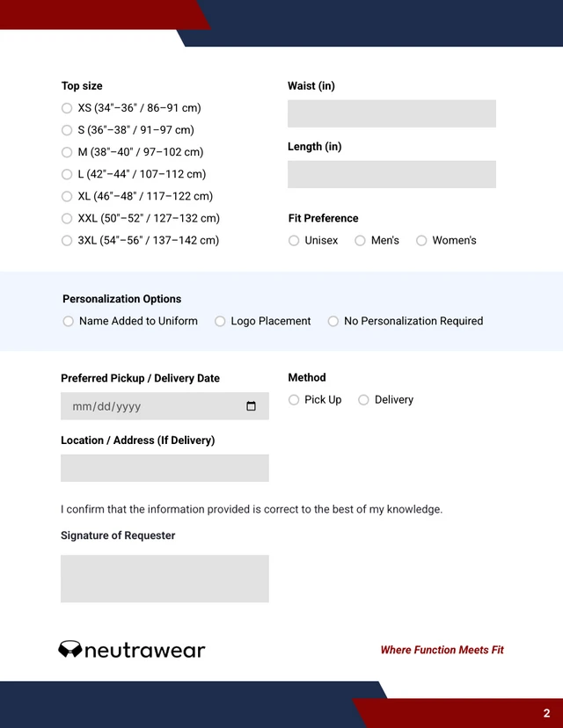This screenshot has height=728, width=563.
Task: Click the Location / Address text field
Action: tap(164, 468)
